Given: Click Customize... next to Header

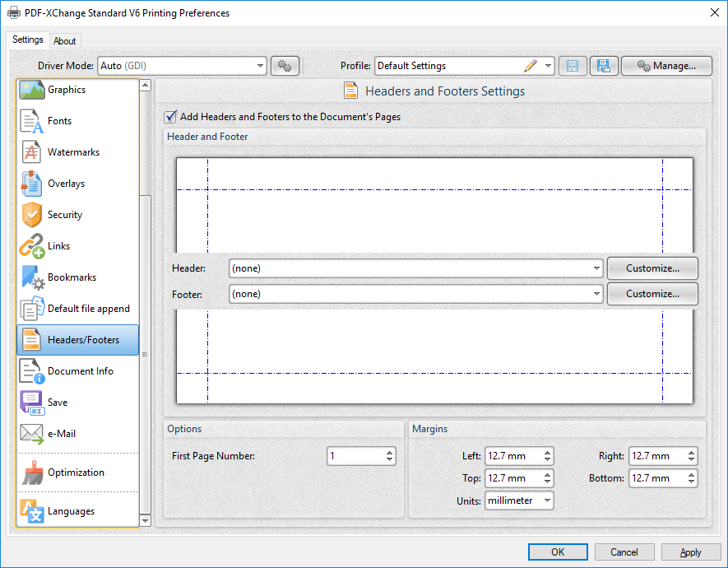Looking at the screenshot, I should [x=652, y=268].
